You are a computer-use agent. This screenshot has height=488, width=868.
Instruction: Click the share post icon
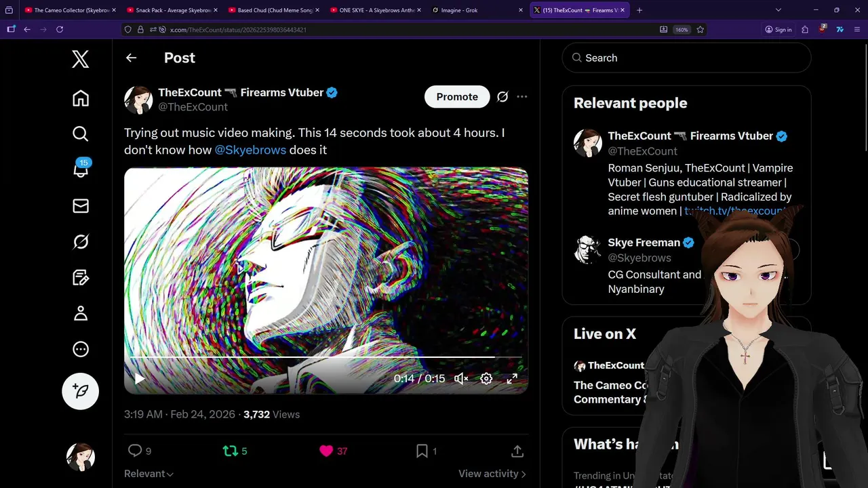517,451
